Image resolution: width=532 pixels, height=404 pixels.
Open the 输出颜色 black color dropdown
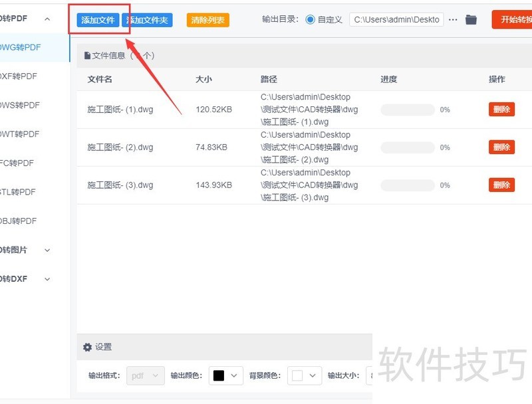click(x=225, y=376)
